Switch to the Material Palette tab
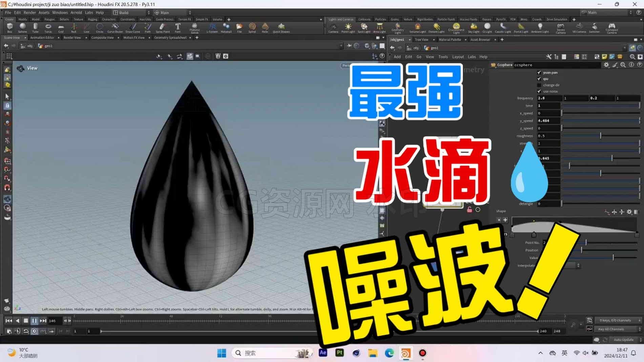The width and height of the screenshot is (644, 362). 450,40
